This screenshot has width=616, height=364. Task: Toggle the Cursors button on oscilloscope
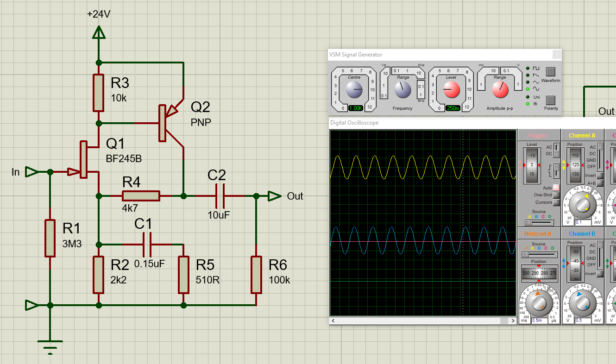[556, 202]
